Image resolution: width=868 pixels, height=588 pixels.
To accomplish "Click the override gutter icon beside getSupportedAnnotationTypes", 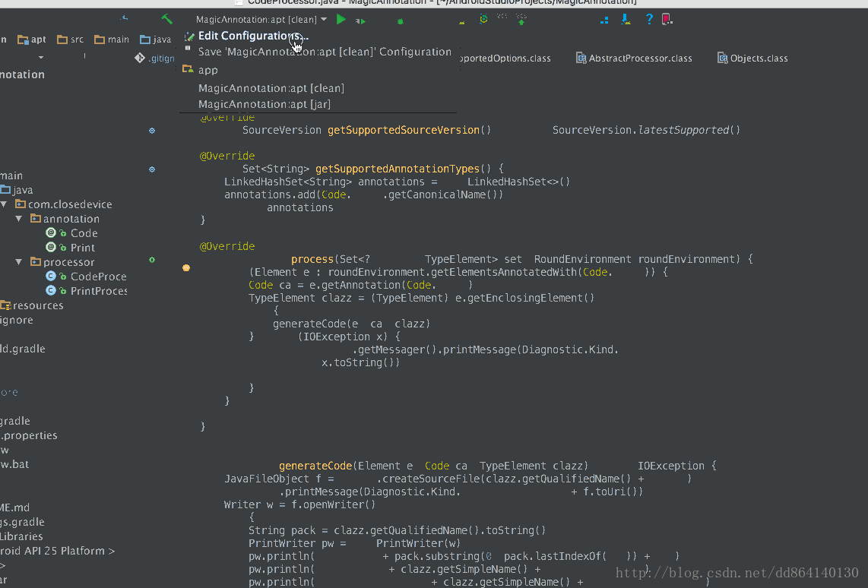I will (x=152, y=169).
